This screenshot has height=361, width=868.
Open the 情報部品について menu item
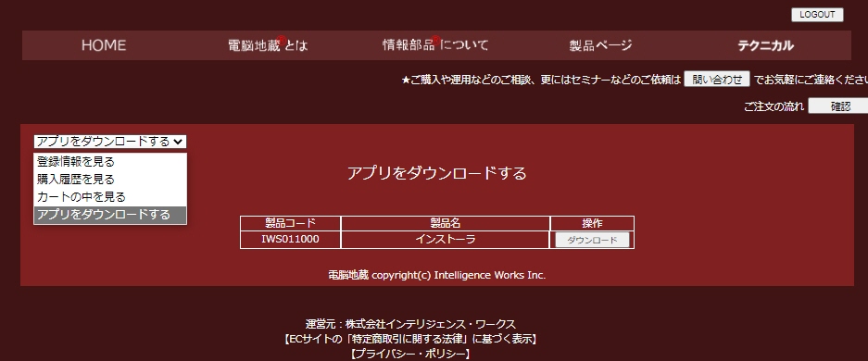coord(435,44)
